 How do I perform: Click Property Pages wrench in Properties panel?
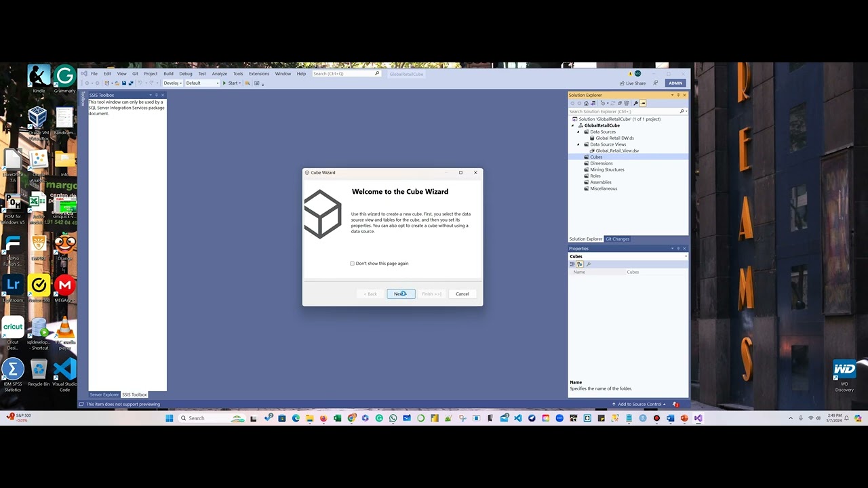point(589,264)
